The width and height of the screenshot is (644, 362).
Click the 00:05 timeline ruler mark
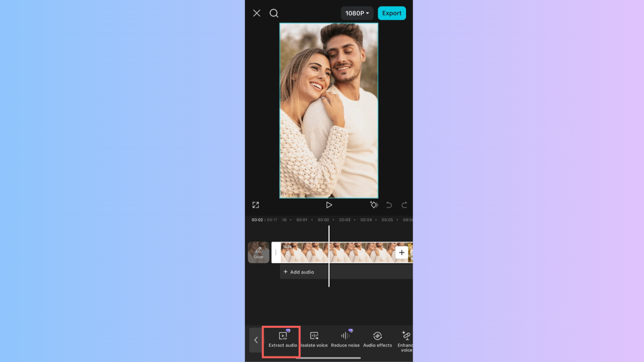[x=387, y=220]
